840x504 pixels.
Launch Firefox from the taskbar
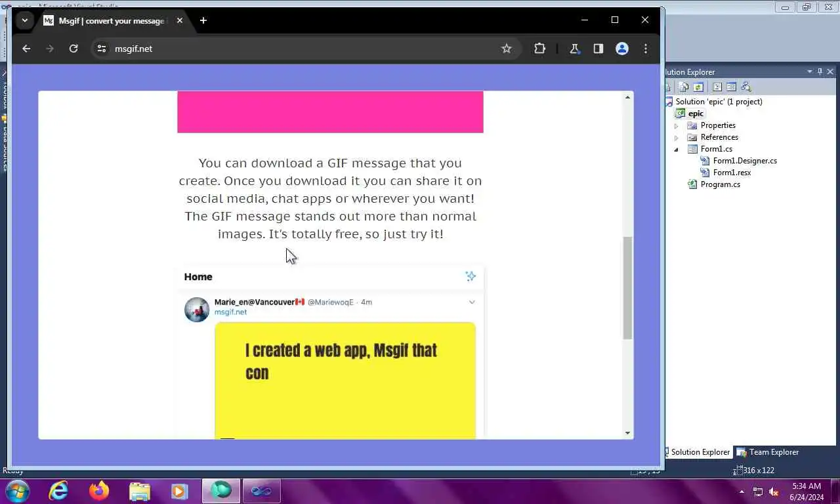tap(99, 491)
